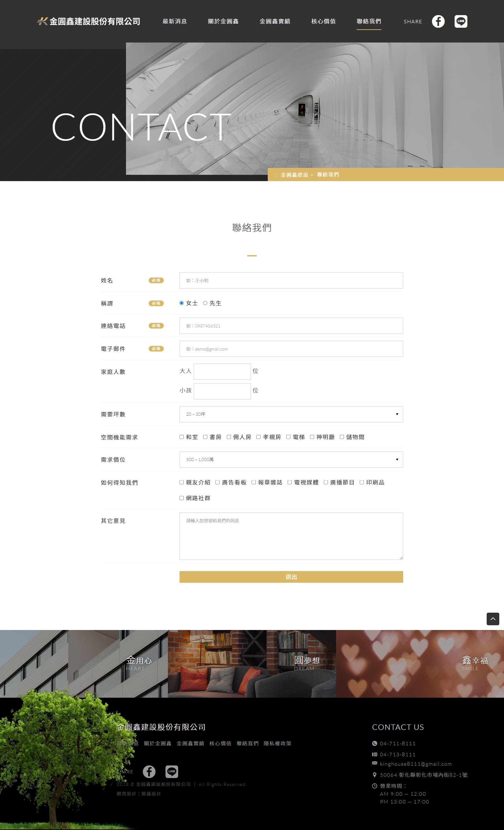Click the Facebook icon in the header
Image resolution: width=504 pixels, height=830 pixels.
(x=438, y=21)
